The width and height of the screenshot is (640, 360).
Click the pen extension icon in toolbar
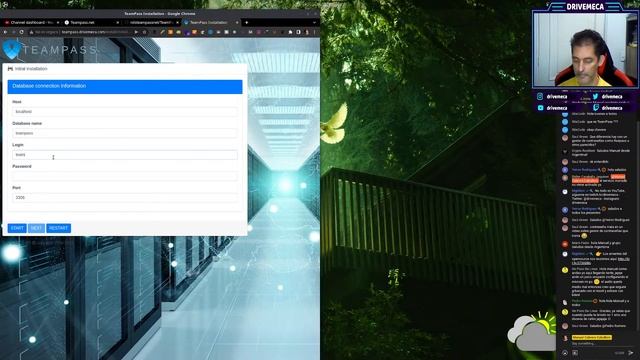[x=162, y=32]
